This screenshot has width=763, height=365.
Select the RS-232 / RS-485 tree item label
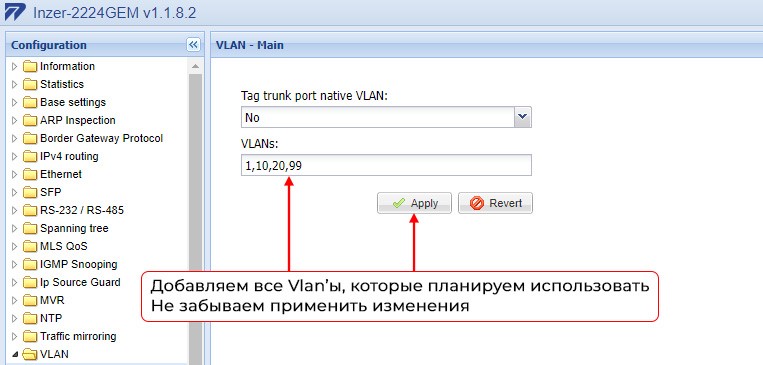coord(82,210)
